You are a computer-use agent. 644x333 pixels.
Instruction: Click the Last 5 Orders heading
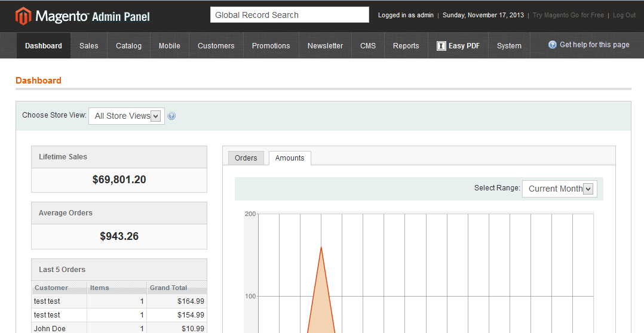(x=62, y=269)
